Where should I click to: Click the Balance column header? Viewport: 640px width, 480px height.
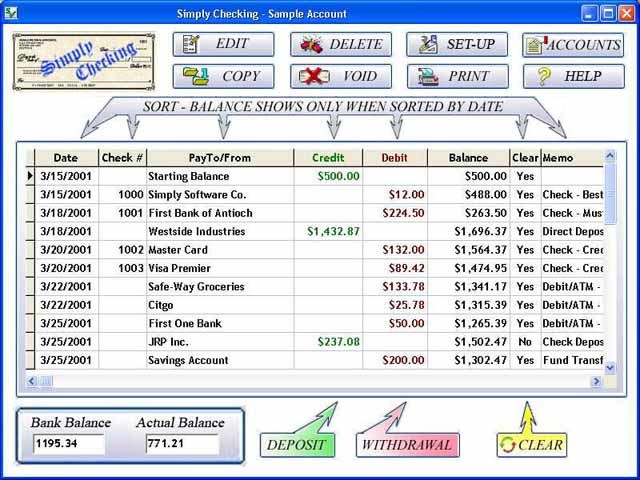pos(469,158)
